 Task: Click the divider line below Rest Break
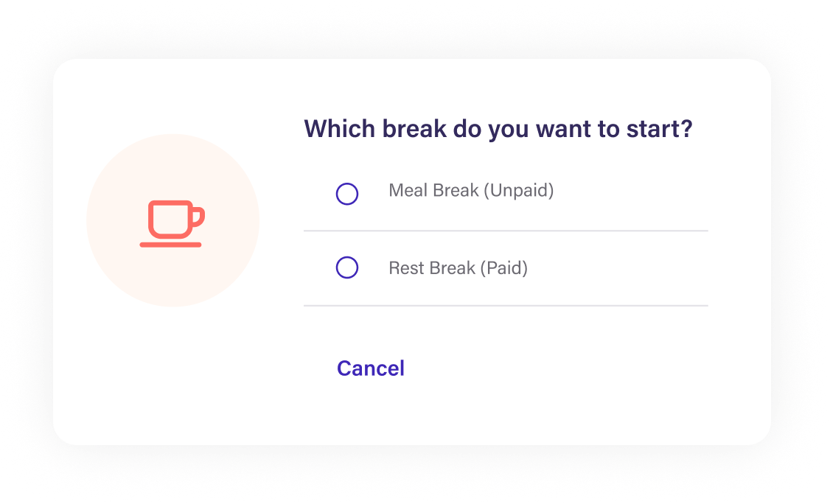pyautogui.click(x=506, y=306)
